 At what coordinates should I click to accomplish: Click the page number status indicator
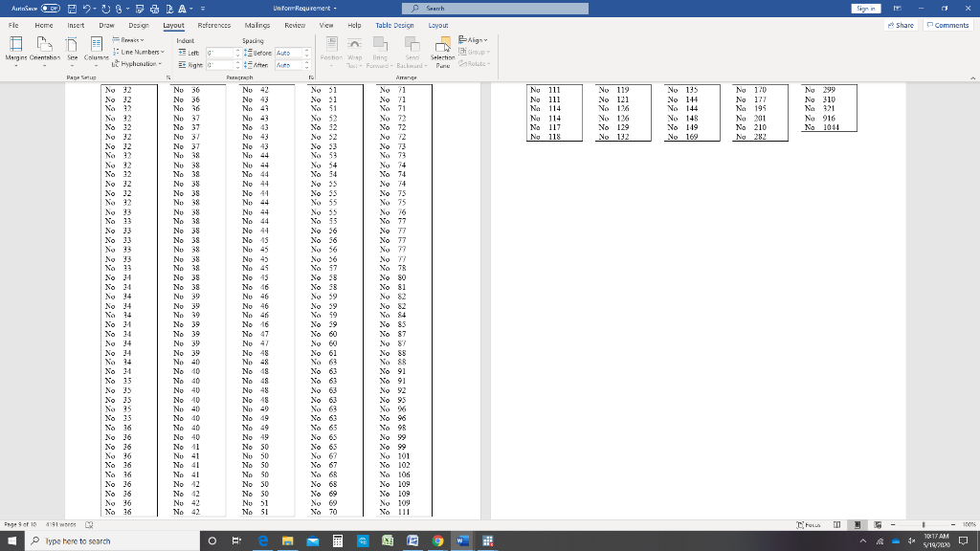(x=20, y=525)
